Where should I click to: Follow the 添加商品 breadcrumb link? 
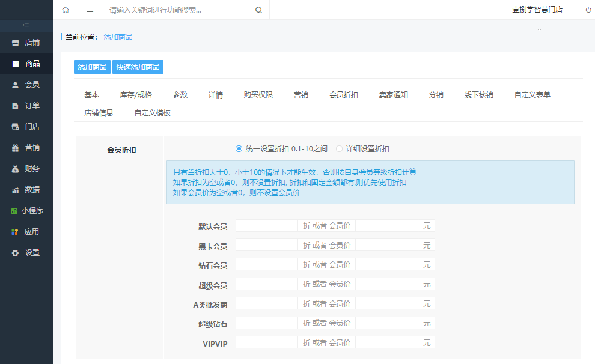point(118,37)
